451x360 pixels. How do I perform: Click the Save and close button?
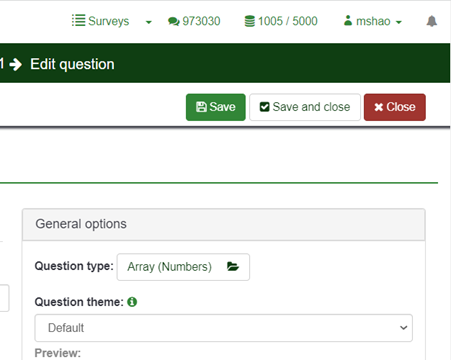tap(305, 107)
